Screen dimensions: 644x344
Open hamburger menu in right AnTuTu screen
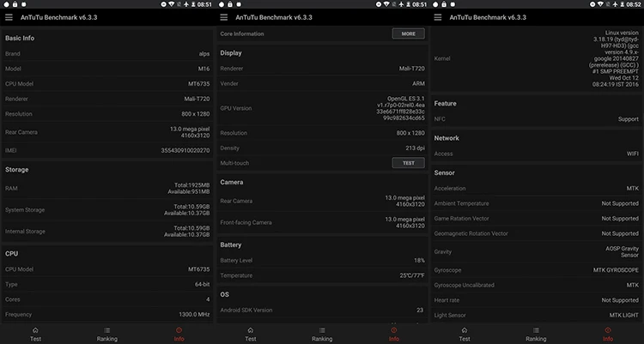438,17
